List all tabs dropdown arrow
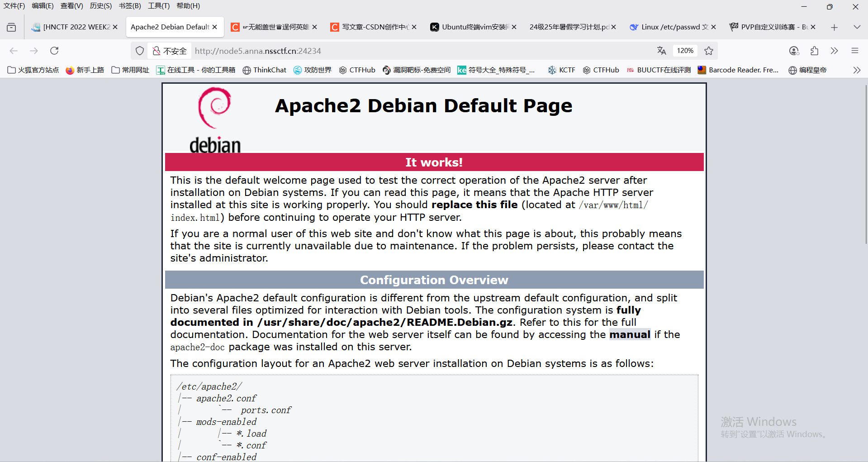This screenshot has width=868, height=462. point(857,27)
